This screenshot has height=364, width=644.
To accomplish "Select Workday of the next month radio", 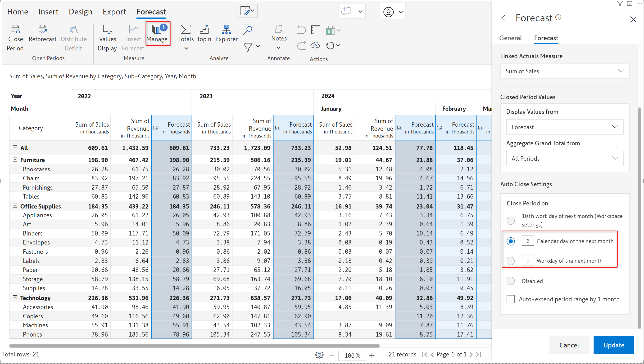I will click(x=510, y=261).
